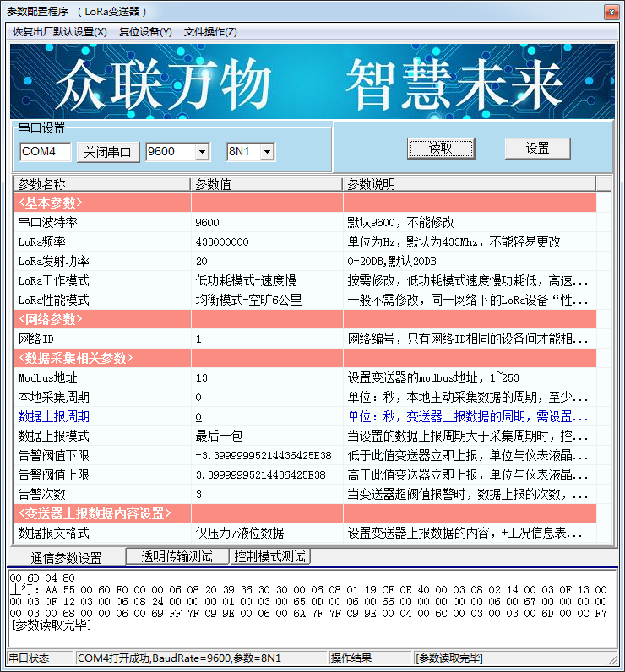625x672 pixels.
Task: Select the Modbus地址 row
Action: [305, 377]
